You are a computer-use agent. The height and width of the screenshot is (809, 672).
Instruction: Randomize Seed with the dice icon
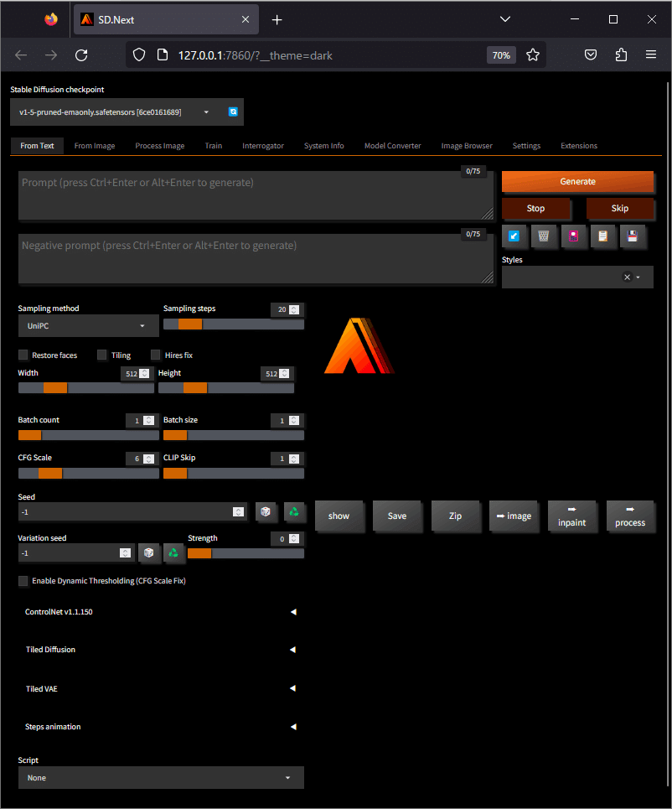(266, 511)
